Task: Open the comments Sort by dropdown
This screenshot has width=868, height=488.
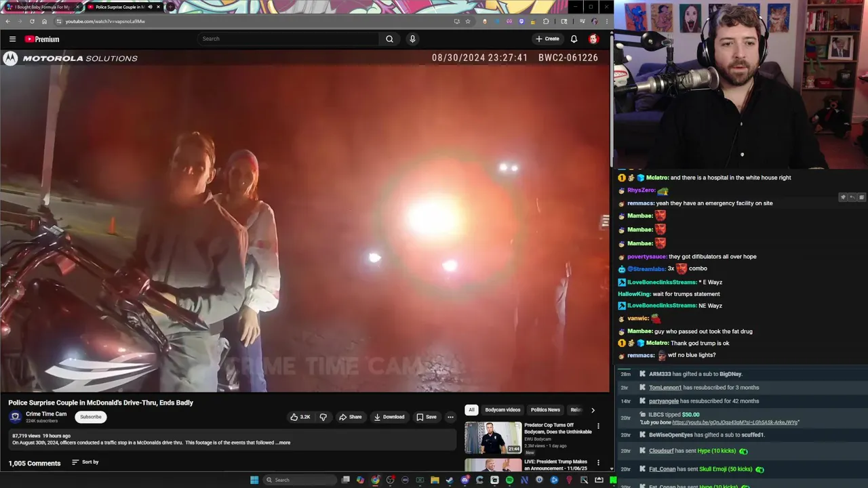Action: 85,462
